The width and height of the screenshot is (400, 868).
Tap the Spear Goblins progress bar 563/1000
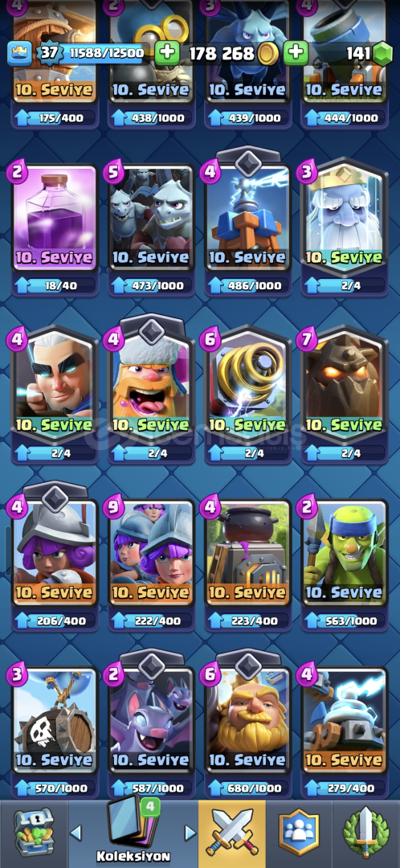coord(344,620)
